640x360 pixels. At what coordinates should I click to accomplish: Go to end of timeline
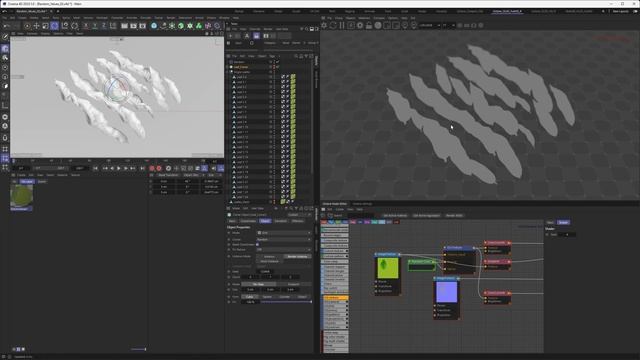coord(142,168)
